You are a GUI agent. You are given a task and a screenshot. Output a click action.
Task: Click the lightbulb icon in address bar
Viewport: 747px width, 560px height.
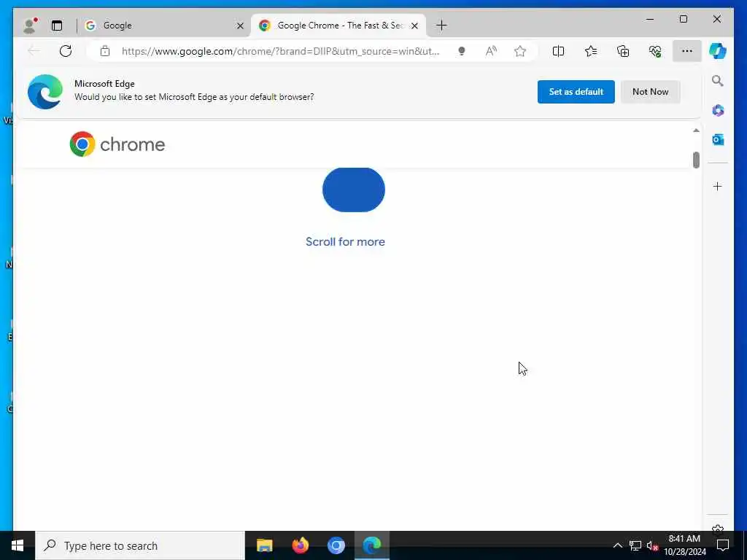[461, 51]
